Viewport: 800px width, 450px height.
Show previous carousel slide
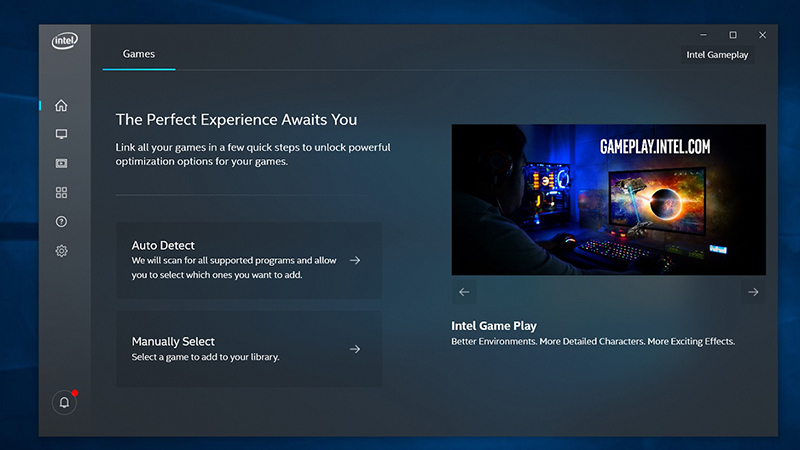464,292
